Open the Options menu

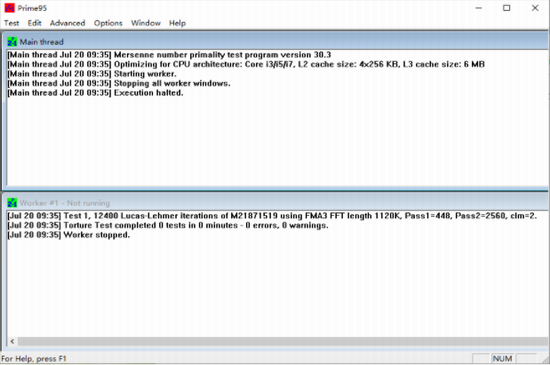pos(108,23)
